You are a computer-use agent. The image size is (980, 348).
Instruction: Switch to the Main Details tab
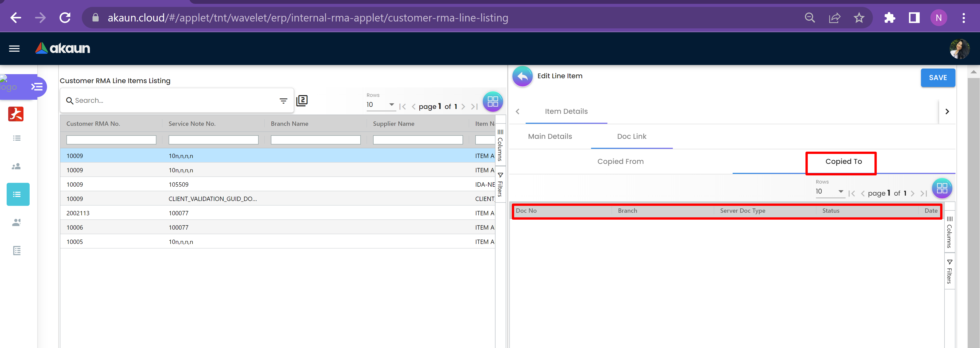pos(550,136)
